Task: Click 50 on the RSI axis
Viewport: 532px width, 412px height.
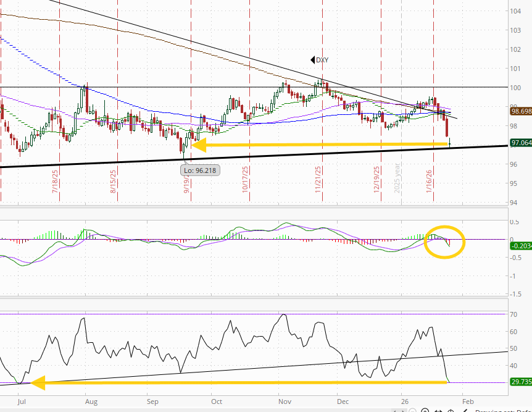Action: (513, 348)
